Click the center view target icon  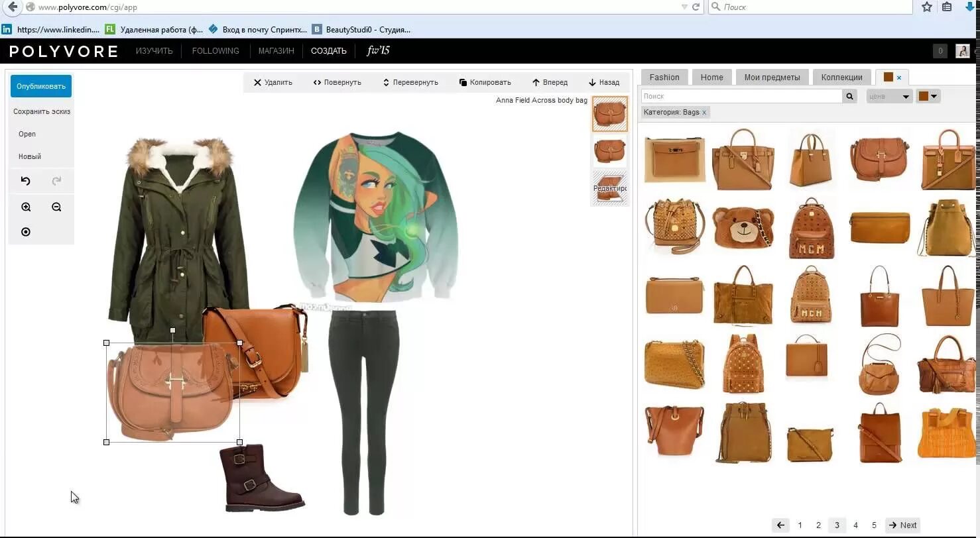coord(26,232)
